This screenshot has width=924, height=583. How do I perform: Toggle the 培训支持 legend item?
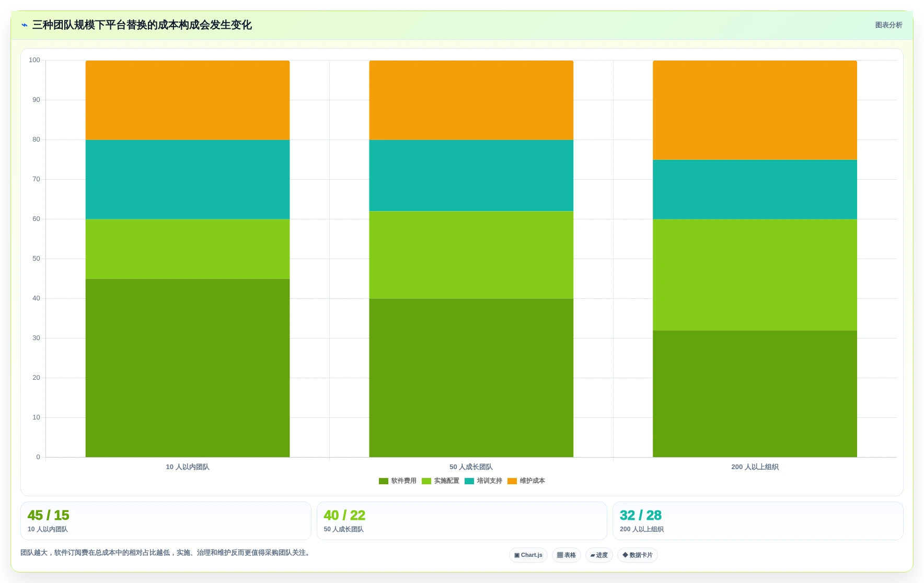click(483, 481)
